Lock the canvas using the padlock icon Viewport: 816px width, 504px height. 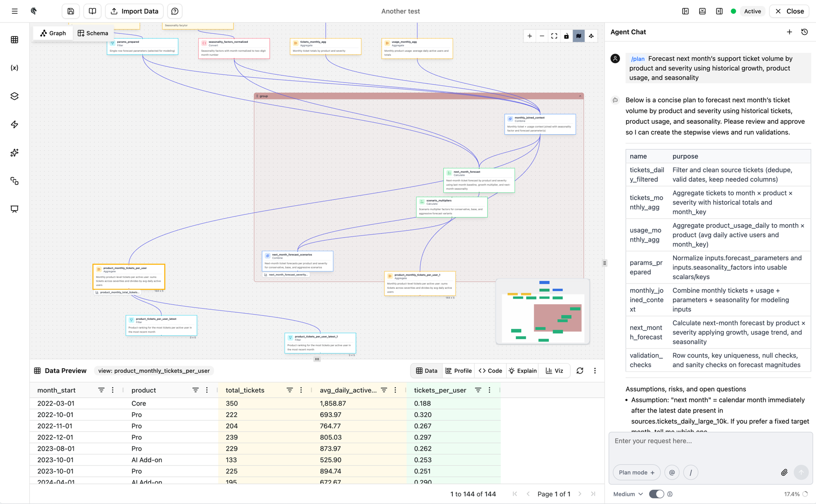pos(566,36)
